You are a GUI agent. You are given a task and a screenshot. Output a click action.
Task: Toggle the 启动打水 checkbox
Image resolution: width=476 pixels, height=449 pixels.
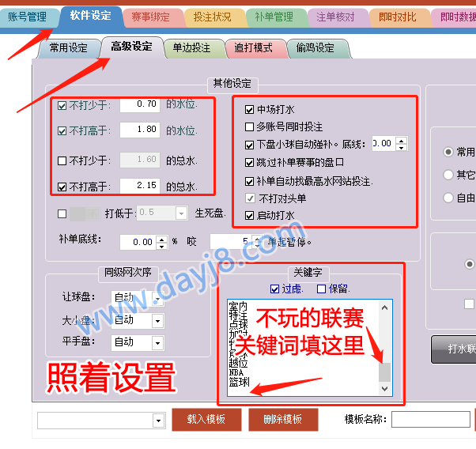[249, 216]
